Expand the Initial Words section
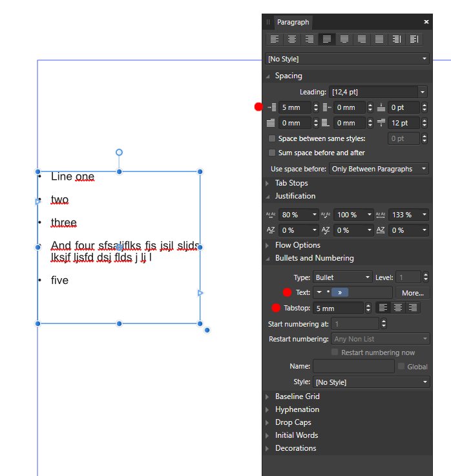451x476 pixels. (267, 436)
